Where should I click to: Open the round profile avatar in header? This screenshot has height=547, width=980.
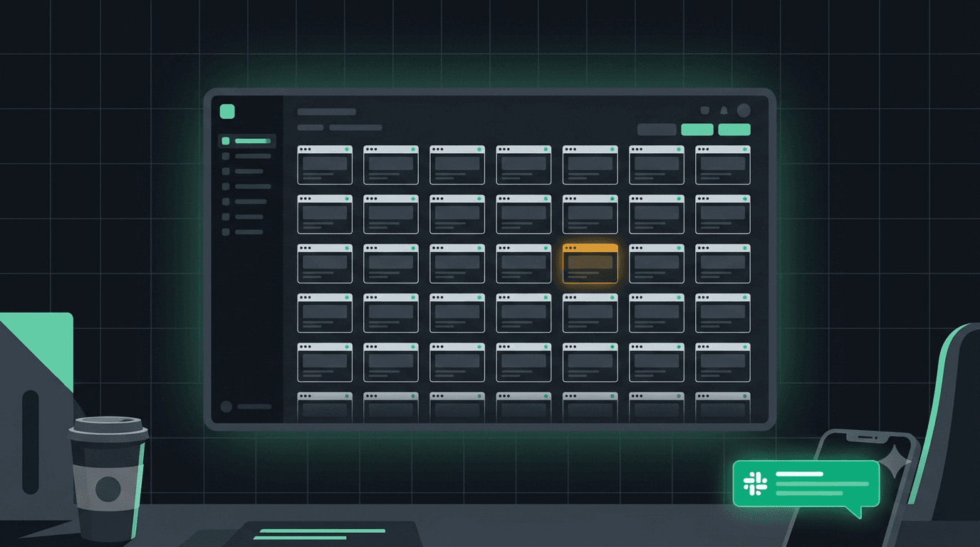(x=744, y=110)
